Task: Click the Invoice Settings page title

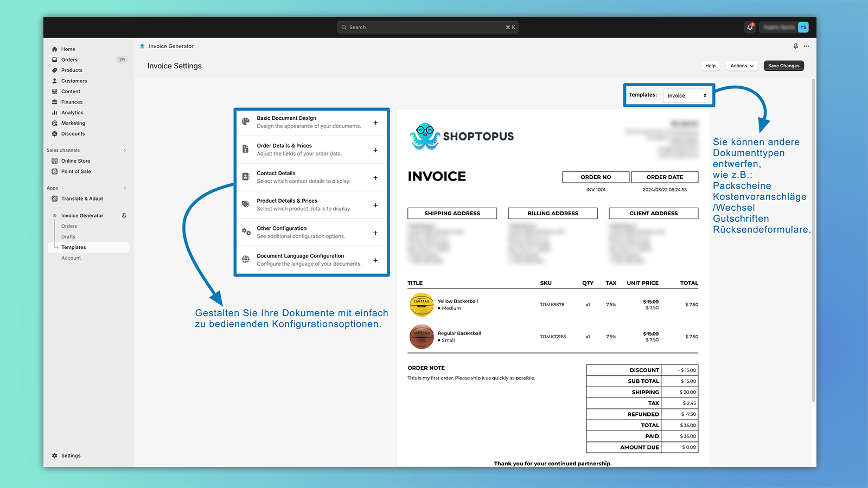Action: coord(174,66)
